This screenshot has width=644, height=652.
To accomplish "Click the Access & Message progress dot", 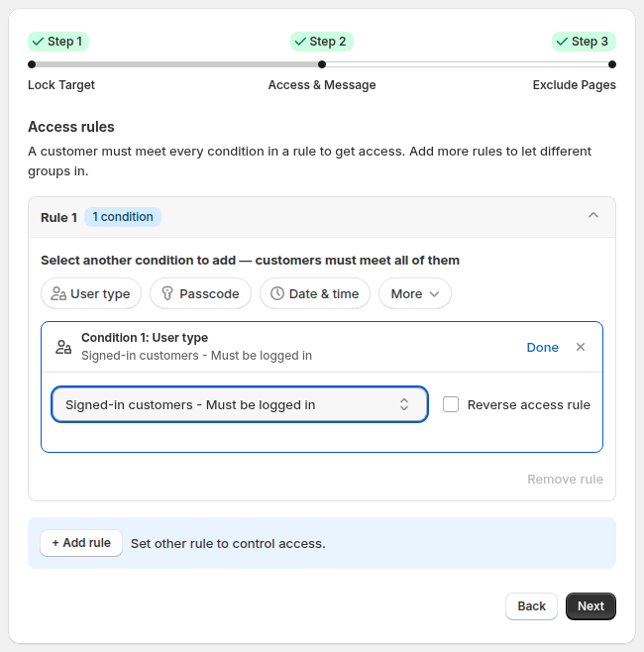I will (322, 64).
